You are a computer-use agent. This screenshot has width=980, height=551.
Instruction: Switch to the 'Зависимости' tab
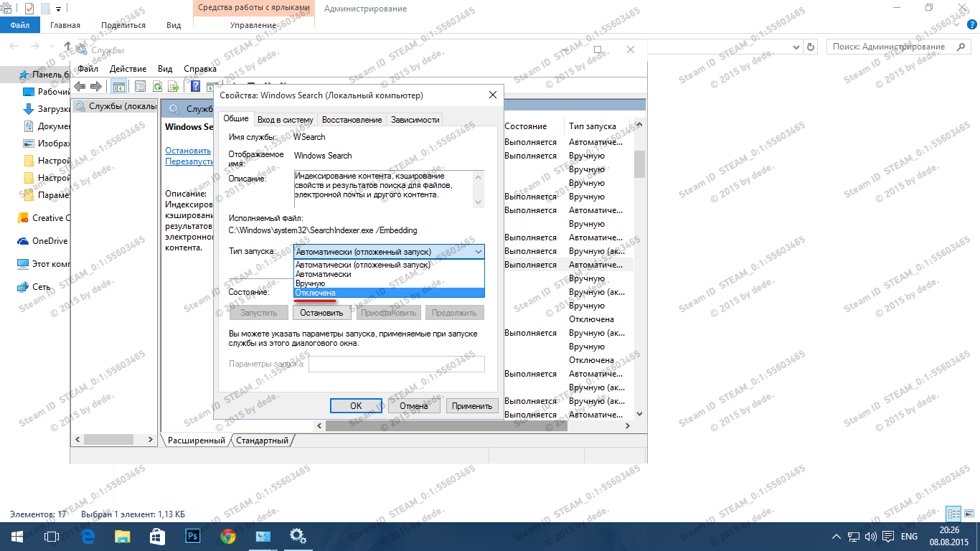(415, 120)
